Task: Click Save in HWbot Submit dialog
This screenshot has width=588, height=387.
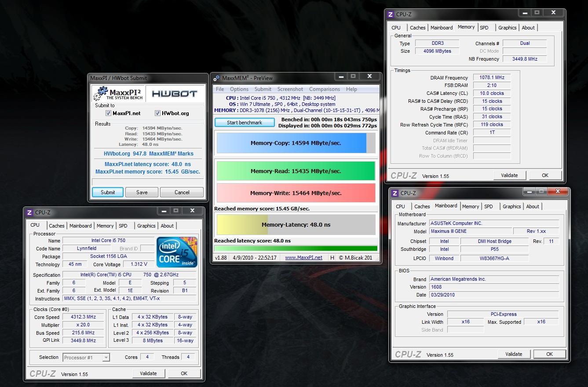Action: coord(142,192)
